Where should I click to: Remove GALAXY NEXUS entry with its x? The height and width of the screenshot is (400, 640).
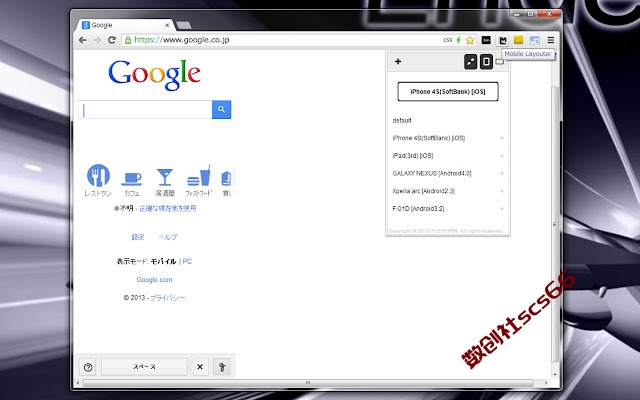(502, 173)
